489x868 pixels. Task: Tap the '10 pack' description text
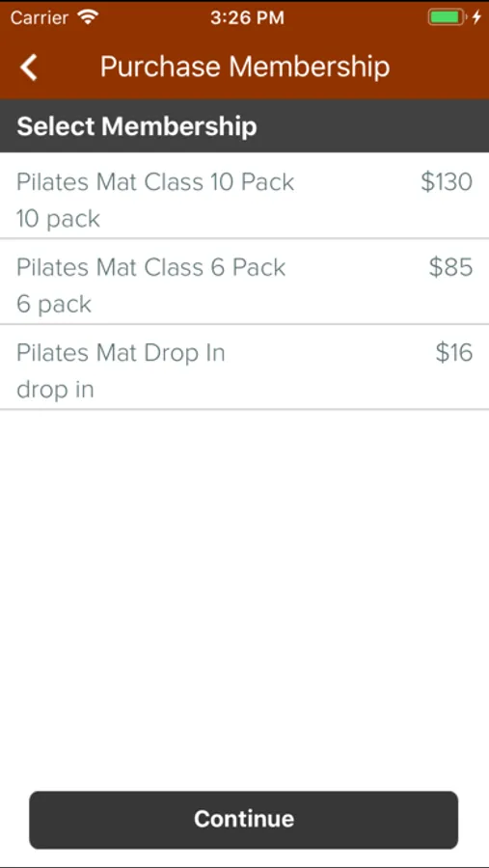(x=58, y=219)
